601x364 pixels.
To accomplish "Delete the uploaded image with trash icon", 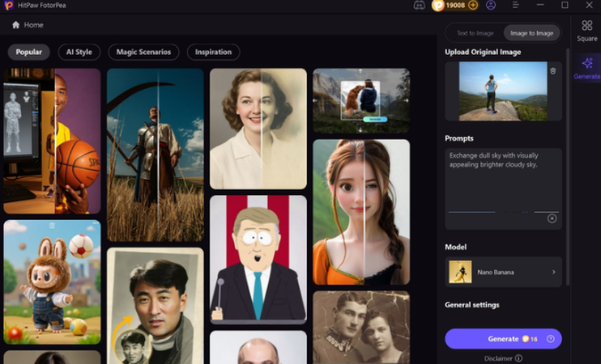I will point(553,71).
